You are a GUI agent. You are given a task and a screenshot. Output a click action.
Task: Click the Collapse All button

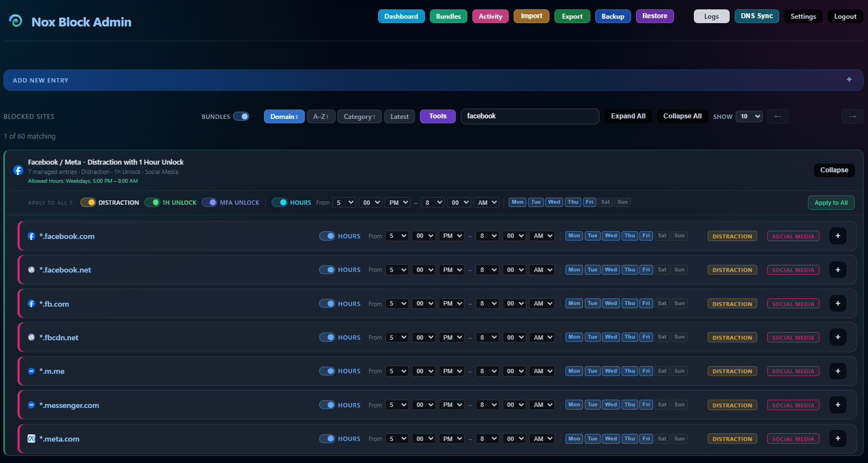[682, 116]
